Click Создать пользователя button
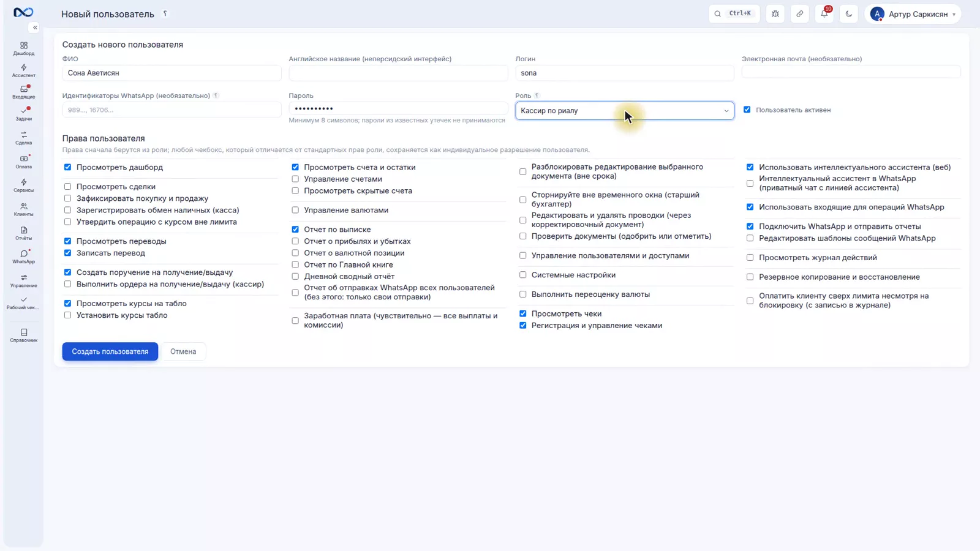Screen dimensions: 980x551 pos(110,351)
